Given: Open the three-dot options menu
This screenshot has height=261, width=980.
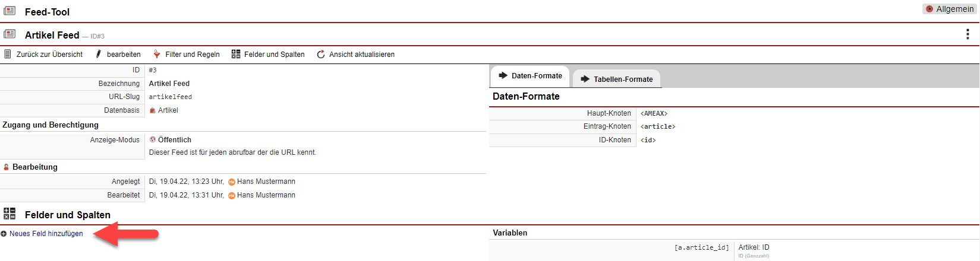Looking at the screenshot, I should [968, 34].
